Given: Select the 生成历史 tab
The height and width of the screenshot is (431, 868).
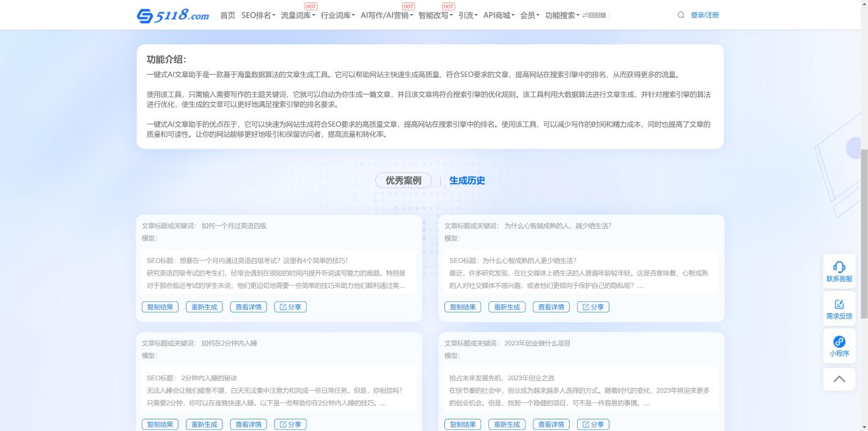Looking at the screenshot, I should click(x=467, y=180).
